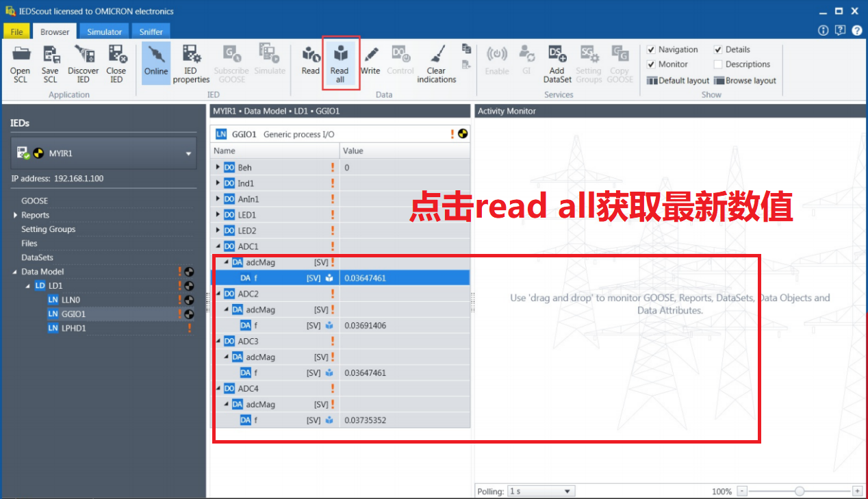
Task: Click the Clear indications broom icon
Action: (x=437, y=55)
